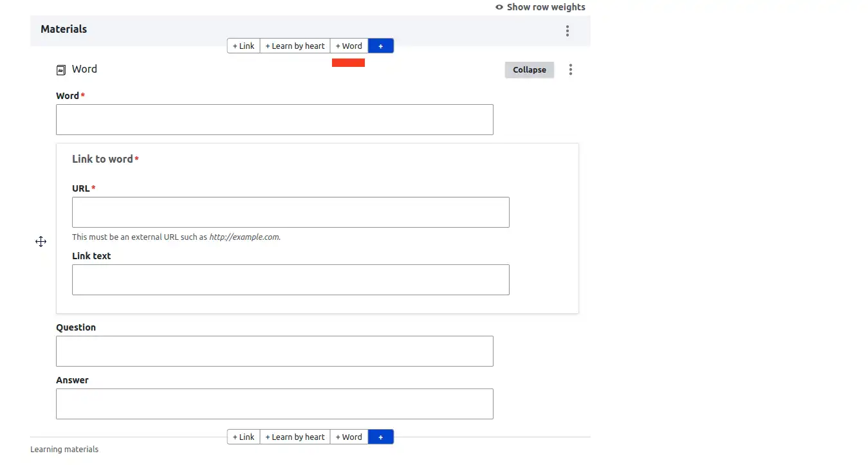Screen dimensions: 868x465
Task: Click bottom blue plus add button
Action: 380,437
